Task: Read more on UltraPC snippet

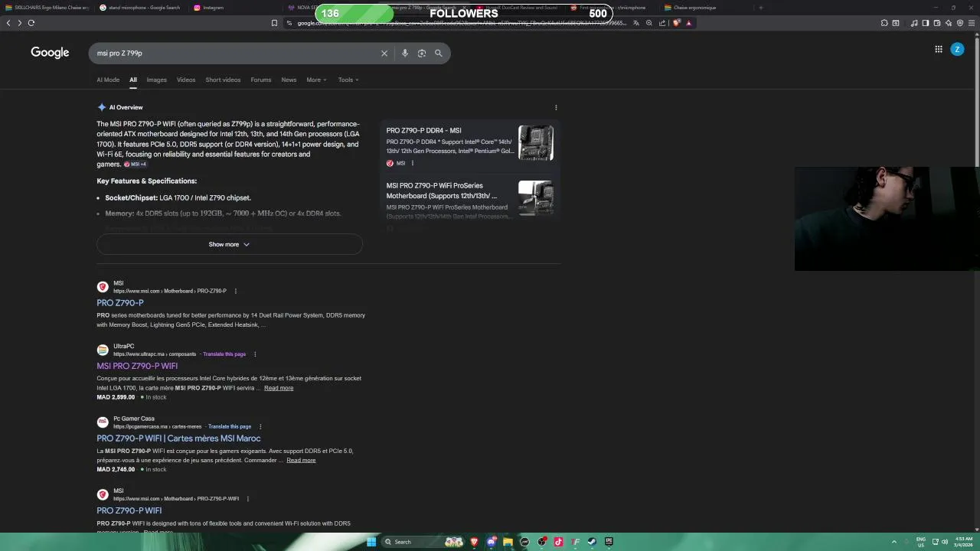Action: (279, 388)
